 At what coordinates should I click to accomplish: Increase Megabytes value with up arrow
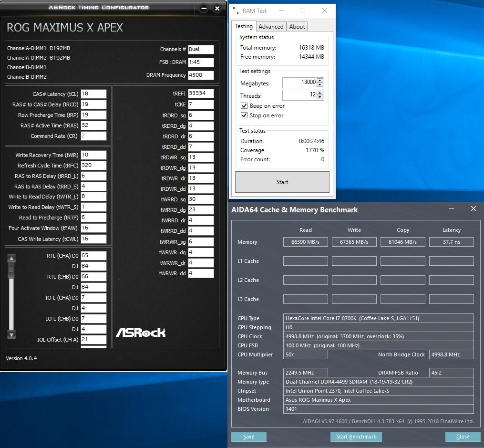pos(320,81)
